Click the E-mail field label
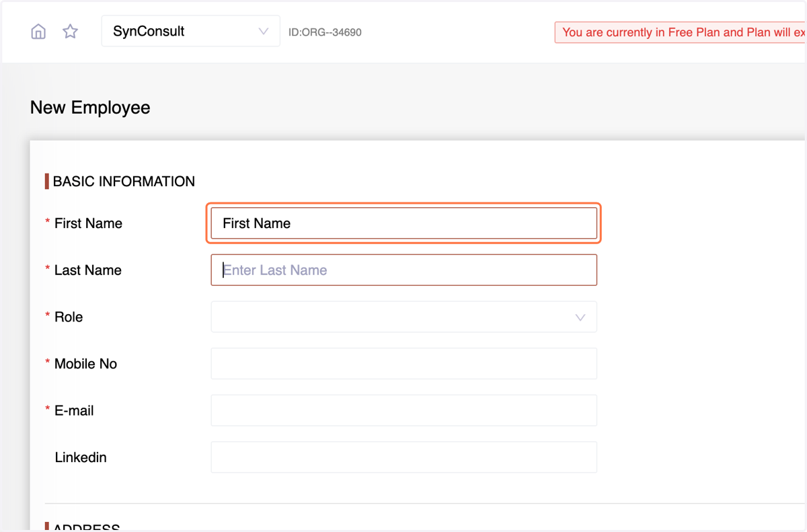807x532 pixels. (x=74, y=410)
